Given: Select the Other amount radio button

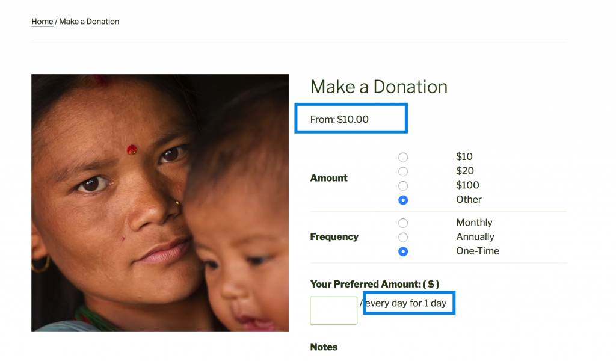Looking at the screenshot, I should click(x=402, y=200).
